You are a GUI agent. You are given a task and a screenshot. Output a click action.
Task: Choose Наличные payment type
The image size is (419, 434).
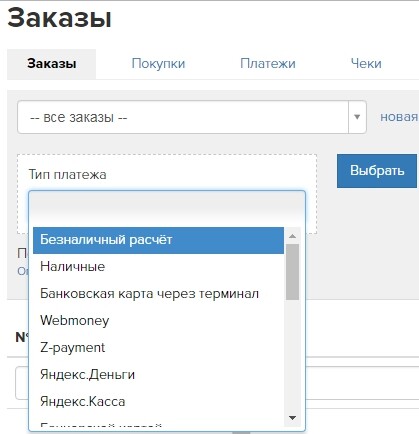(158, 267)
